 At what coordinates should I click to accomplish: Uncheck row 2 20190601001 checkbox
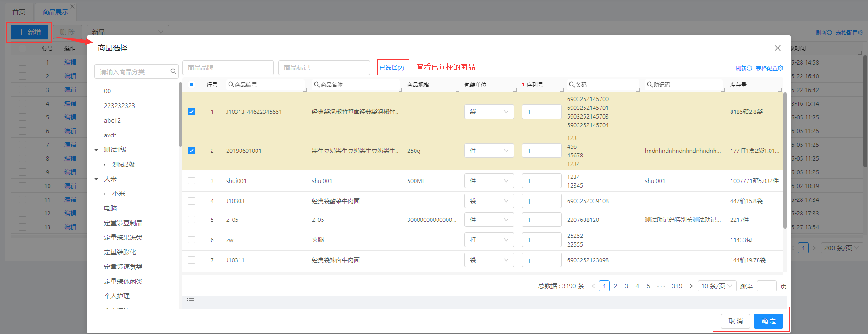click(x=191, y=151)
